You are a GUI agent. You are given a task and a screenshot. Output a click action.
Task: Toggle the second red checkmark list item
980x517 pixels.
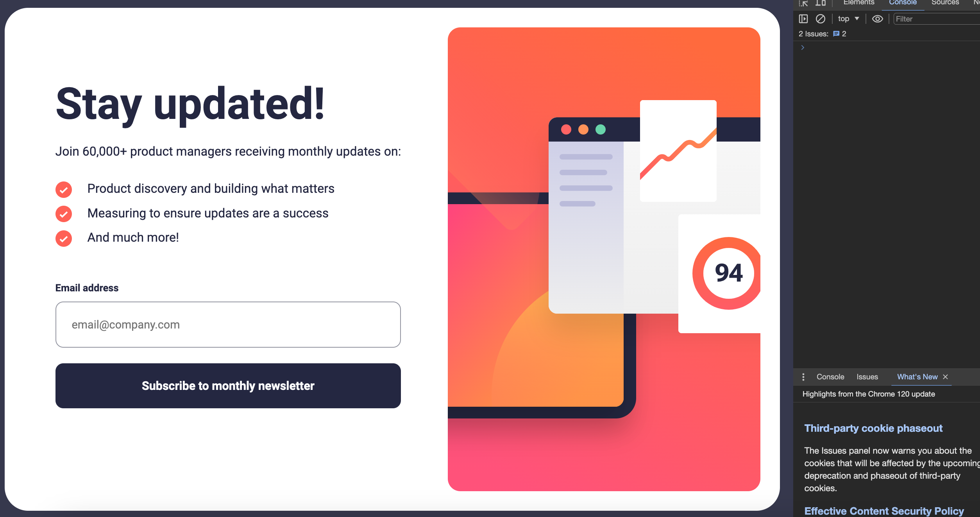64,214
